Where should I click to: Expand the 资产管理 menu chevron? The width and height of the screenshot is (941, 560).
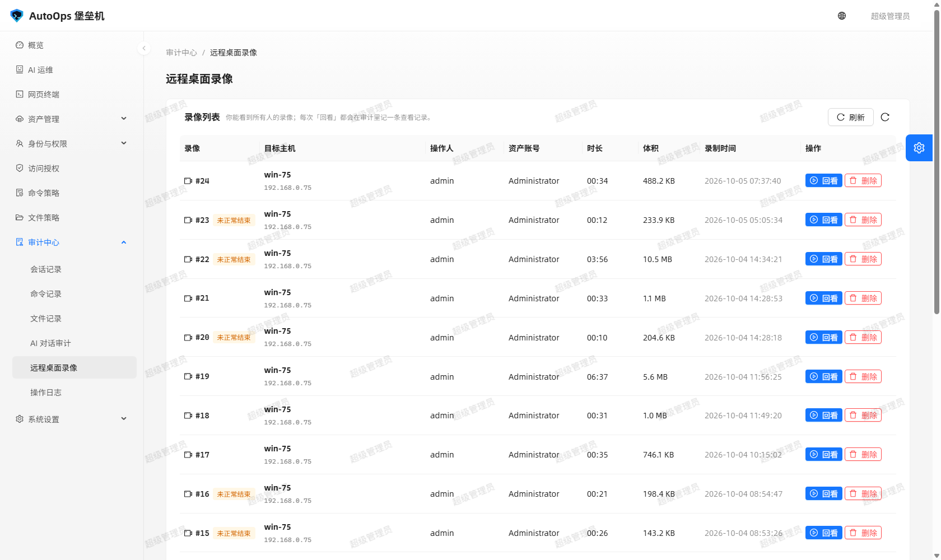tap(124, 118)
